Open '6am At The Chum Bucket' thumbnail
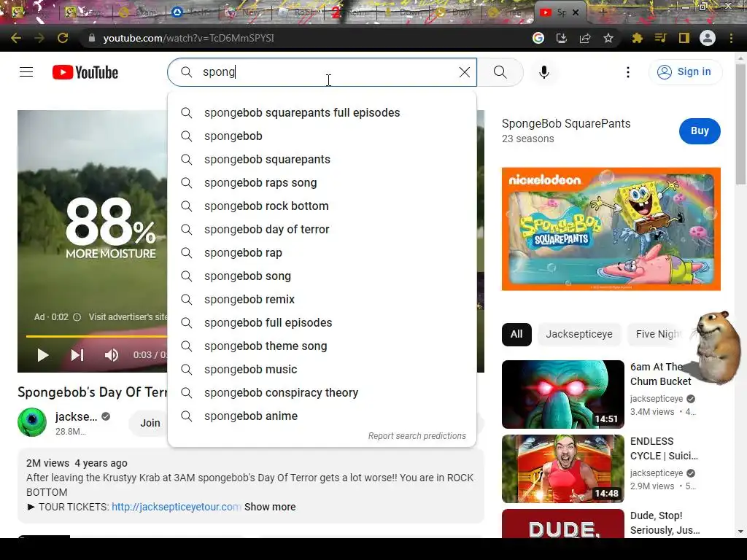 click(x=563, y=394)
